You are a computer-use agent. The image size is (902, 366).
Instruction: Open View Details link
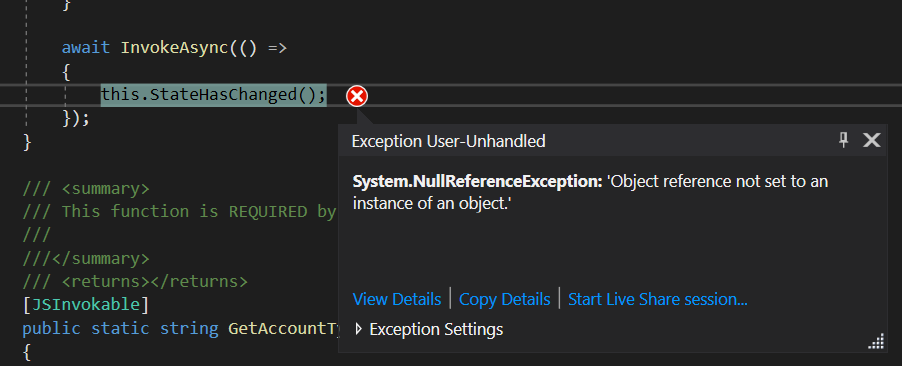397,299
